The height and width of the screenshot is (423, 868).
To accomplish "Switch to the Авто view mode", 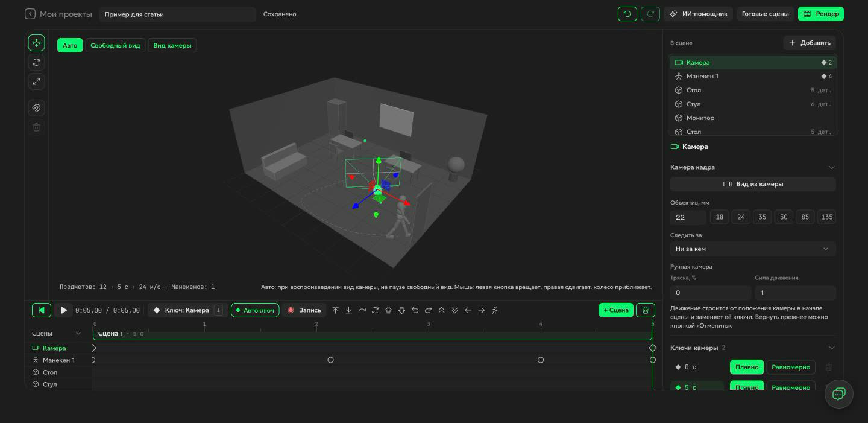I will pos(70,45).
